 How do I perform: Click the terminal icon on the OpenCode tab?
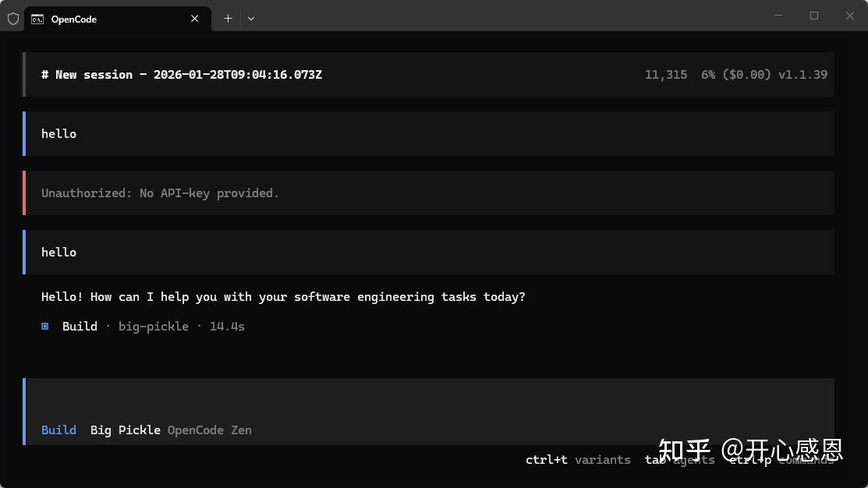point(36,19)
